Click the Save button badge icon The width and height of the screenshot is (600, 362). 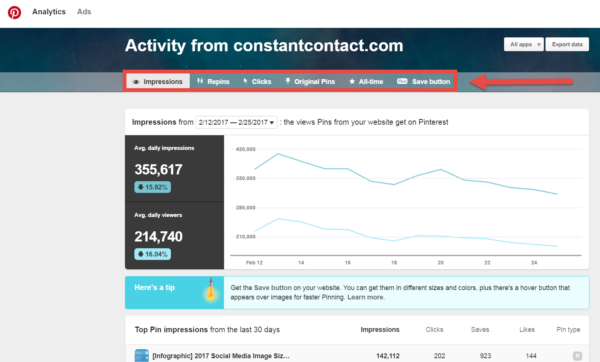[x=402, y=81]
